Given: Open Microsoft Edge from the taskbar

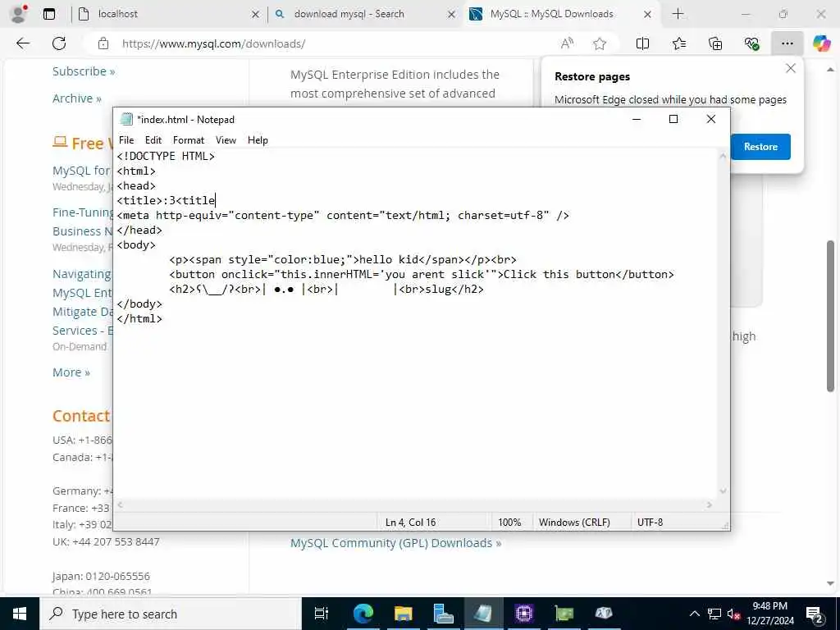Looking at the screenshot, I should click(x=363, y=614).
